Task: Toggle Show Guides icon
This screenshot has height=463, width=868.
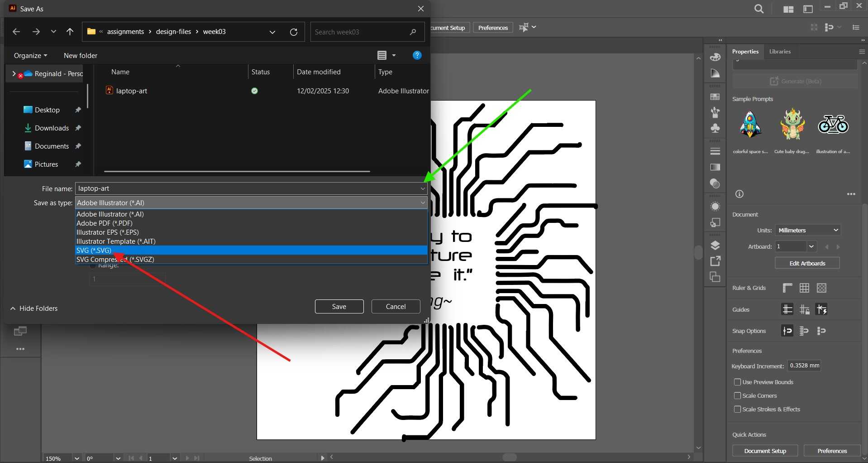Action: tap(787, 309)
